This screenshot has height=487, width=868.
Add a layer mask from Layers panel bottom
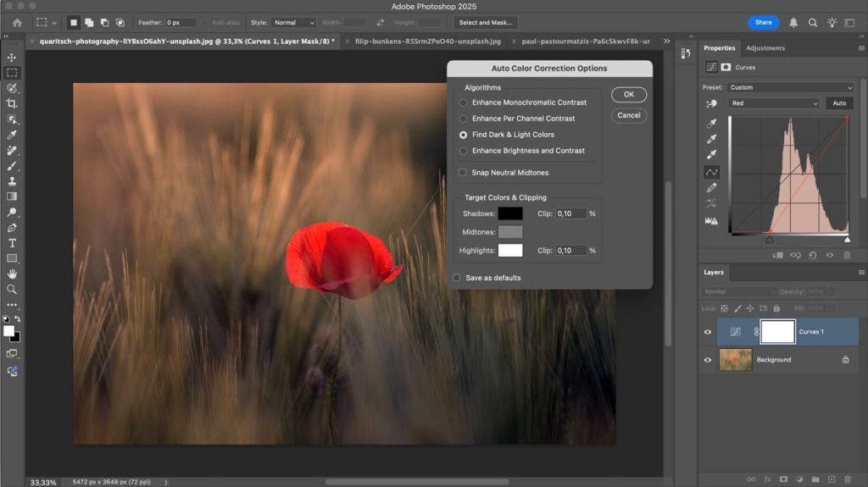point(783,479)
